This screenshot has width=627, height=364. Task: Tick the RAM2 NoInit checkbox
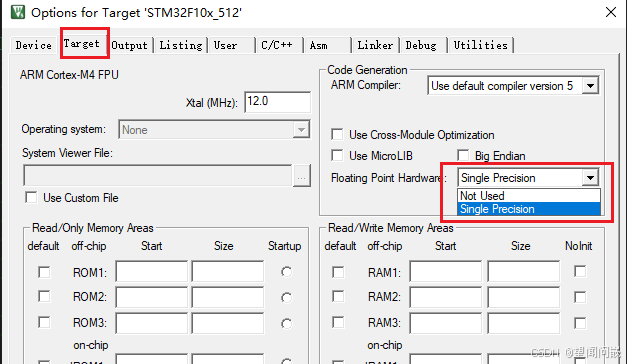click(x=580, y=297)
